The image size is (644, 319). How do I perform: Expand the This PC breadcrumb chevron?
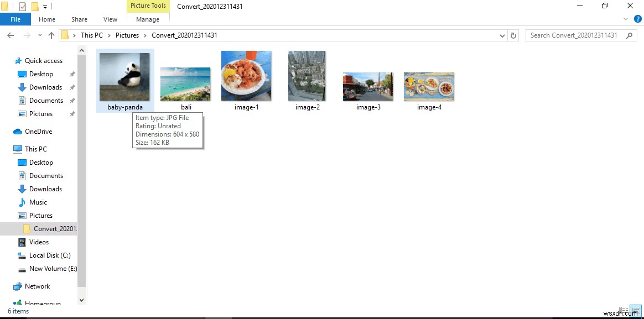click(x=110, y=35)
